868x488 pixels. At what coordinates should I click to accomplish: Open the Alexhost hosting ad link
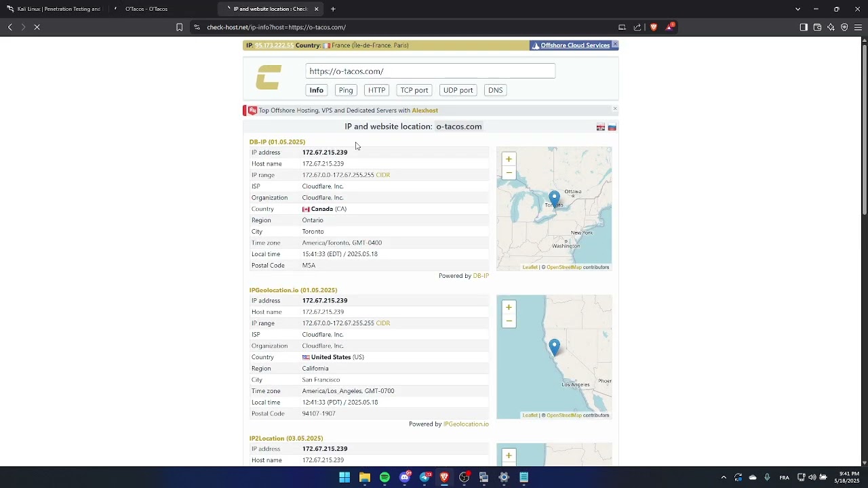coord(425,110)
